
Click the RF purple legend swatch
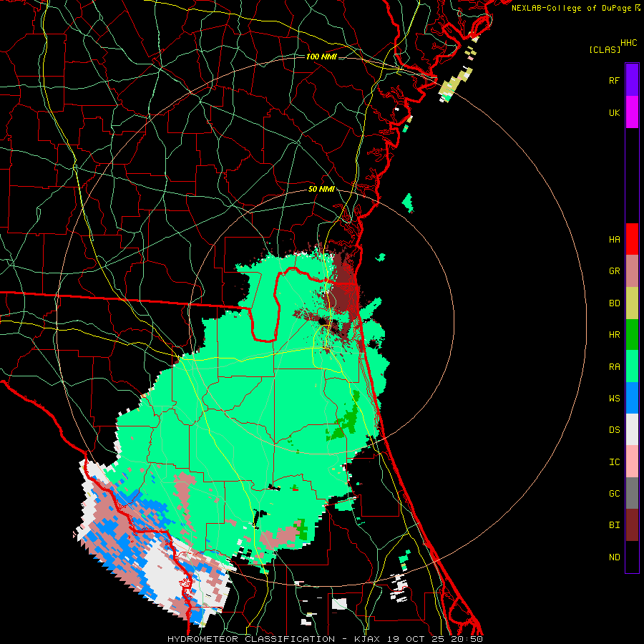click(632, 80)
